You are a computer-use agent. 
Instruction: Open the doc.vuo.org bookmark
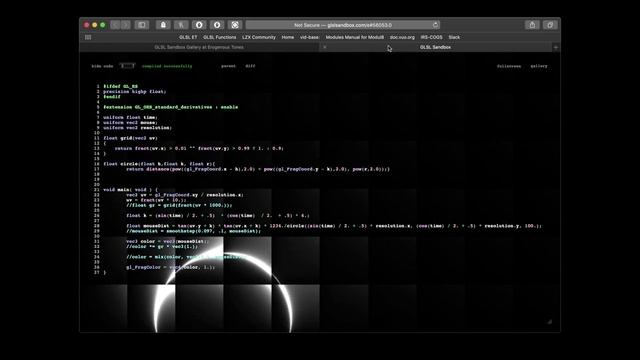click(x=402, y=37)
